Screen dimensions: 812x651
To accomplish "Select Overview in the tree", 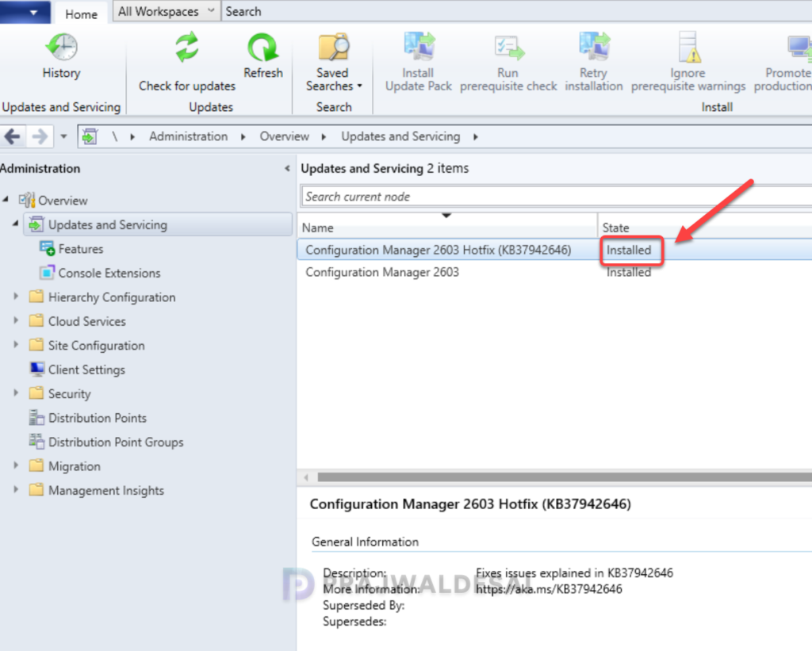I will [x=63, y=201].
